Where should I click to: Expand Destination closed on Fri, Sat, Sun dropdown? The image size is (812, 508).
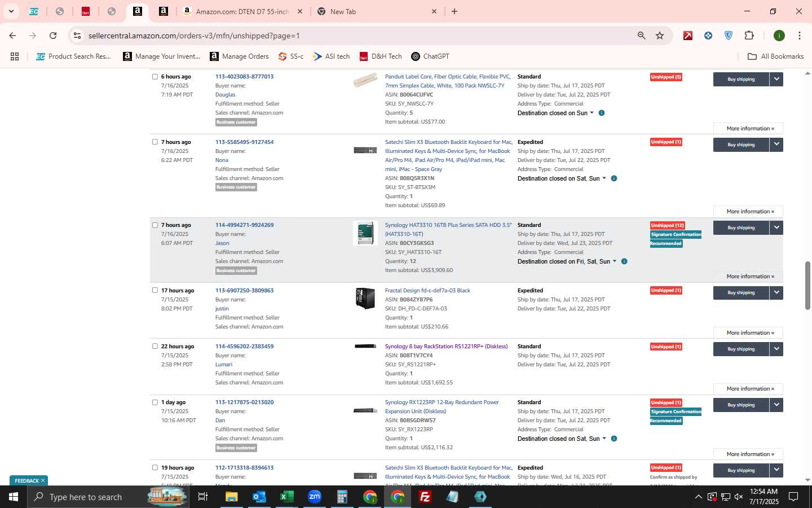(567, 261)
